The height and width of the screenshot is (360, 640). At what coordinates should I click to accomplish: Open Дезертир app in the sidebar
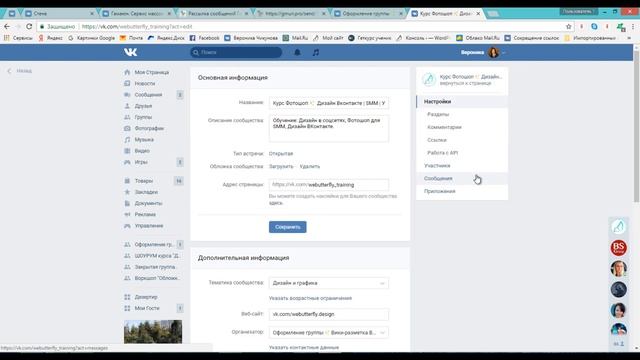[146, 297]
